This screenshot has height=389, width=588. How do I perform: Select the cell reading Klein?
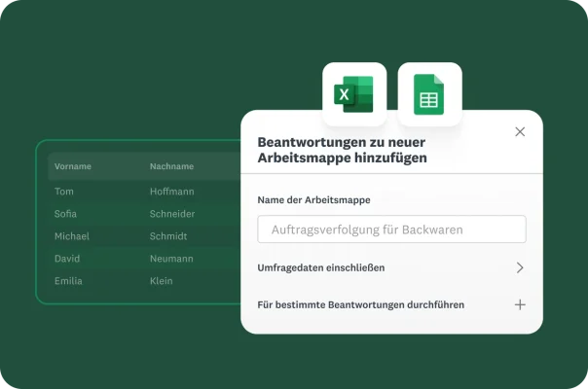coord(162,281)
